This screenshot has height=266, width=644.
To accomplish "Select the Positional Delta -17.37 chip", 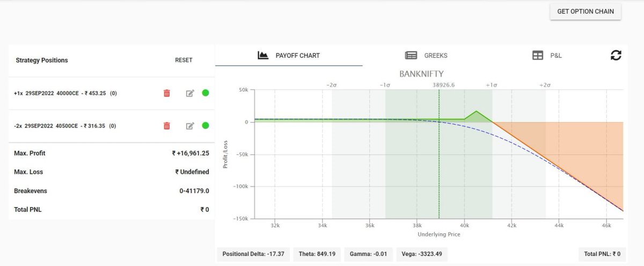I will click(253, 254).
